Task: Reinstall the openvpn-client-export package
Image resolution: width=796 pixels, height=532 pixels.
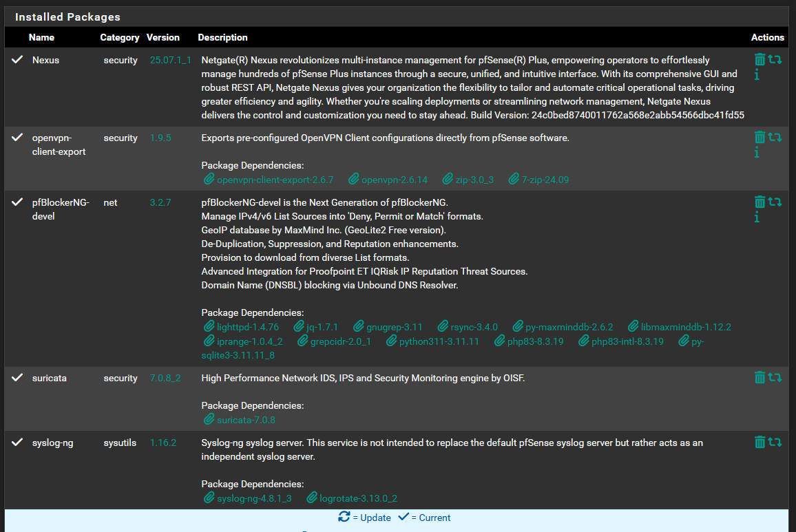Action: tap(775, 137)
